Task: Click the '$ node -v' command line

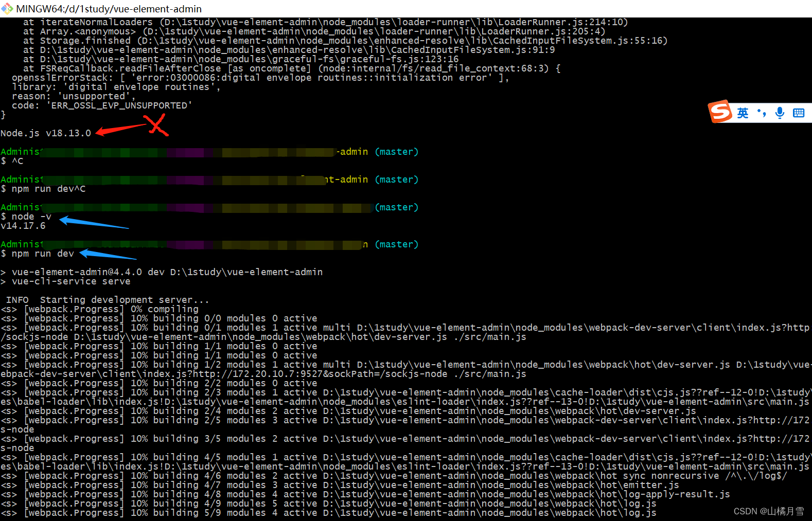Action: [26, 217]
